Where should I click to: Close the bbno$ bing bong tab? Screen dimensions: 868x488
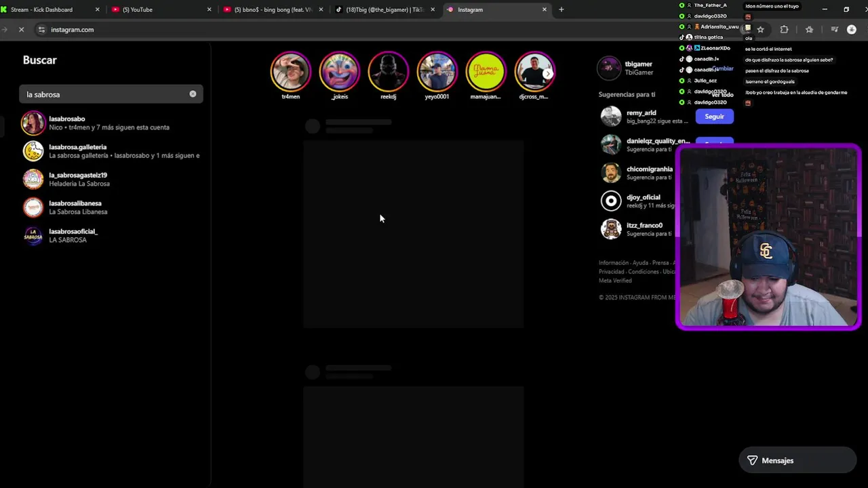(x=321, y=9)
